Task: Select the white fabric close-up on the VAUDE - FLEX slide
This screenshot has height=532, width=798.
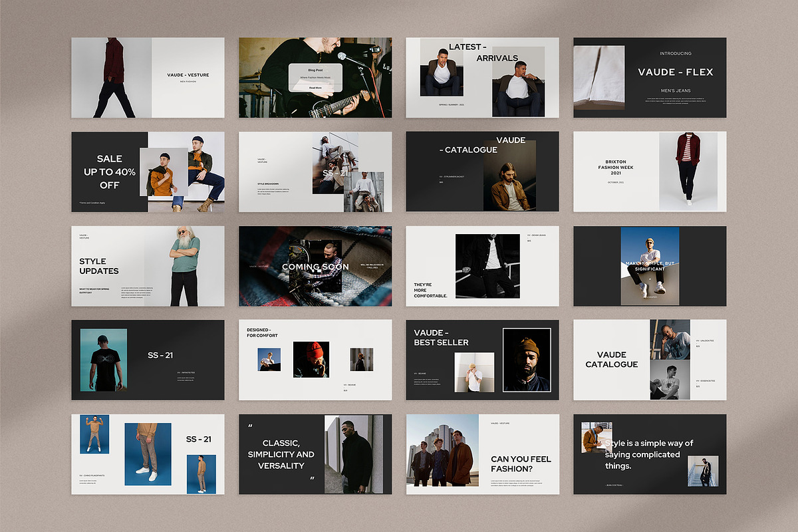Action: point(598,76)
